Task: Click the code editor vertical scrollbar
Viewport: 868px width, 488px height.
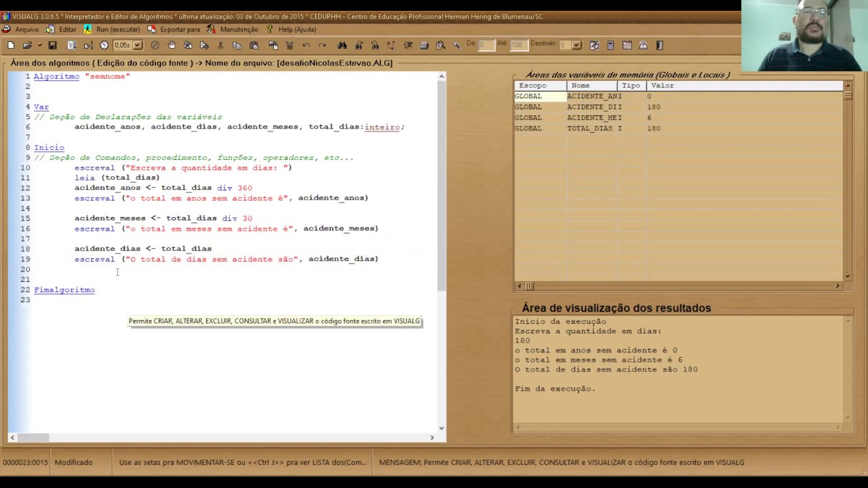Action: point(441,251)
